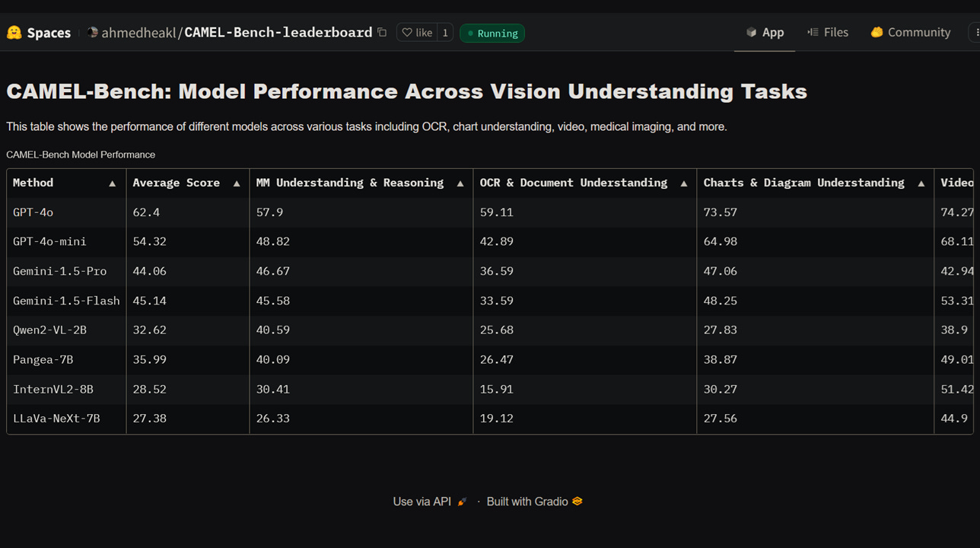Open the more options menu at top right
This screenshot has height=548, width=980.
(975, 32)
